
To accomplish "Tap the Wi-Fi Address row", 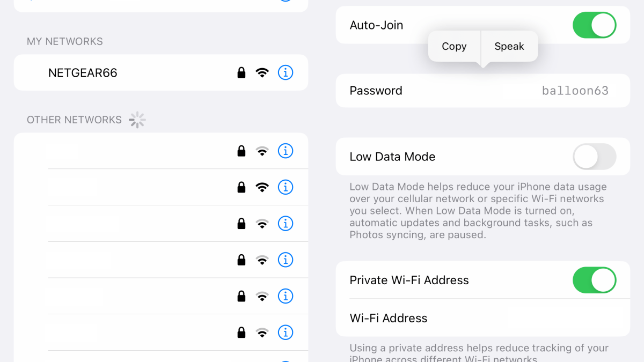I will pos(483,318).
